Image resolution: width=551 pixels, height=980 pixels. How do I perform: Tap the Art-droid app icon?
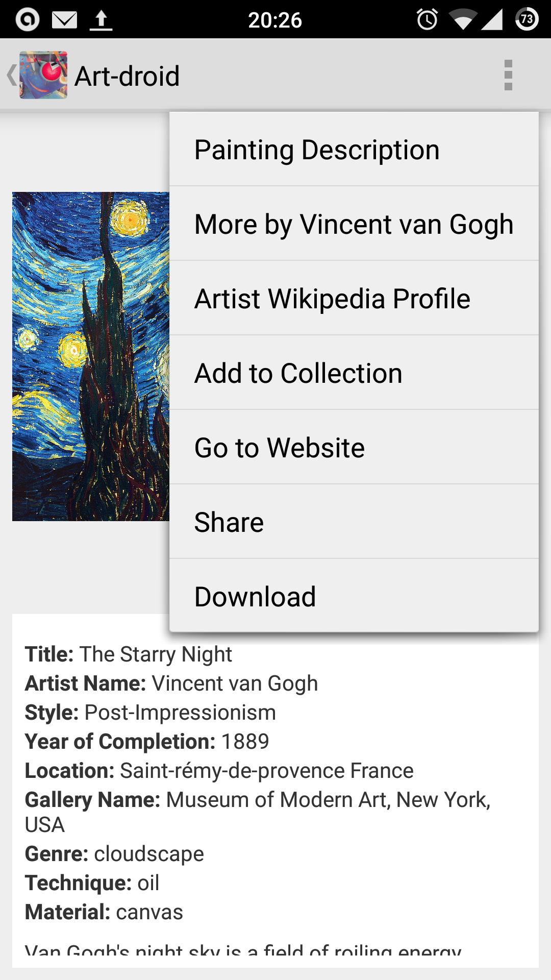(43, 75)
